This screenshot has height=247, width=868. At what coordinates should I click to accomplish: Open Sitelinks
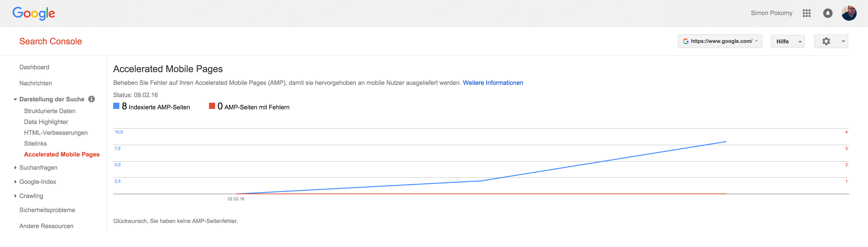[x=35, y=144]
